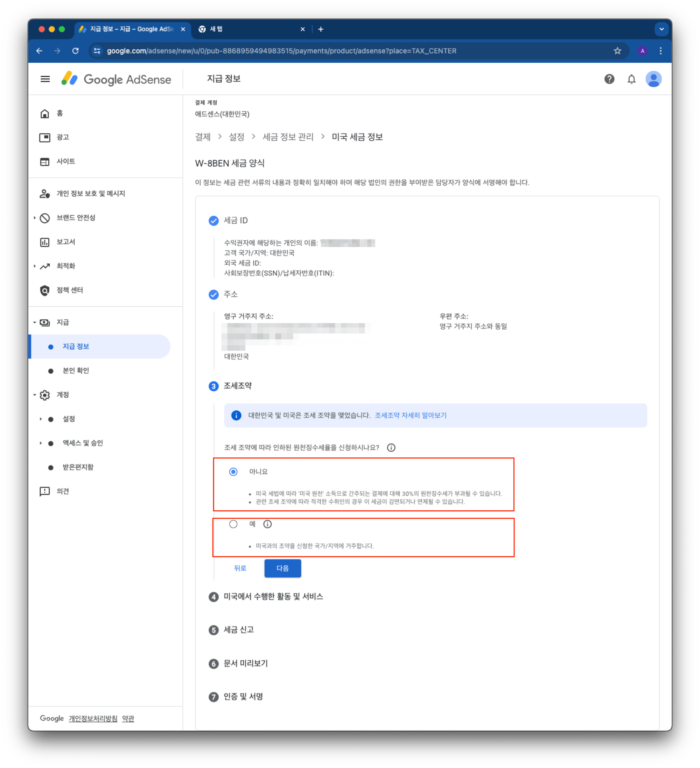
Task: Open the help question mark icon
Action: tap(609, 79)
